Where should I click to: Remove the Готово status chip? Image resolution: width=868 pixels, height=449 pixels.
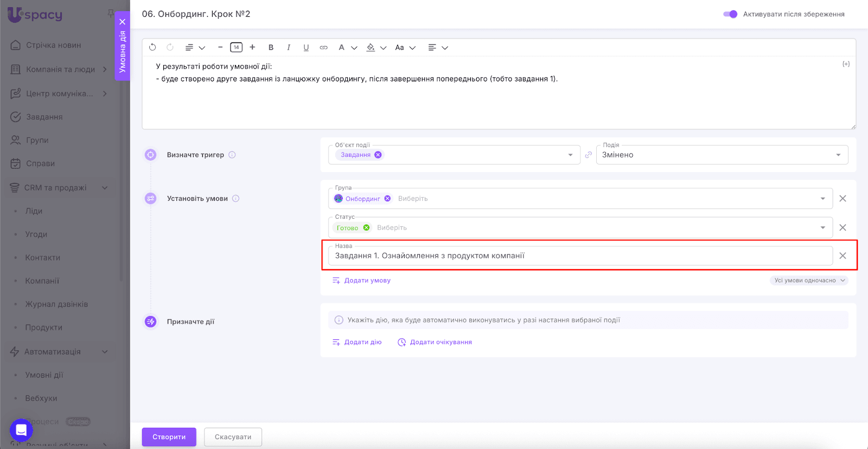point(367,227)
